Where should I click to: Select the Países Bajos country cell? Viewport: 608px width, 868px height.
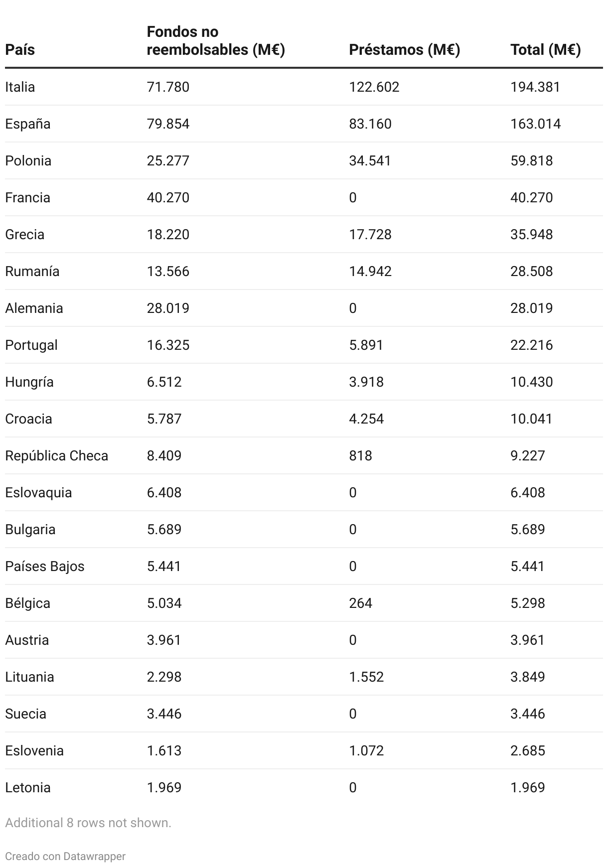(x=45, y=567)
